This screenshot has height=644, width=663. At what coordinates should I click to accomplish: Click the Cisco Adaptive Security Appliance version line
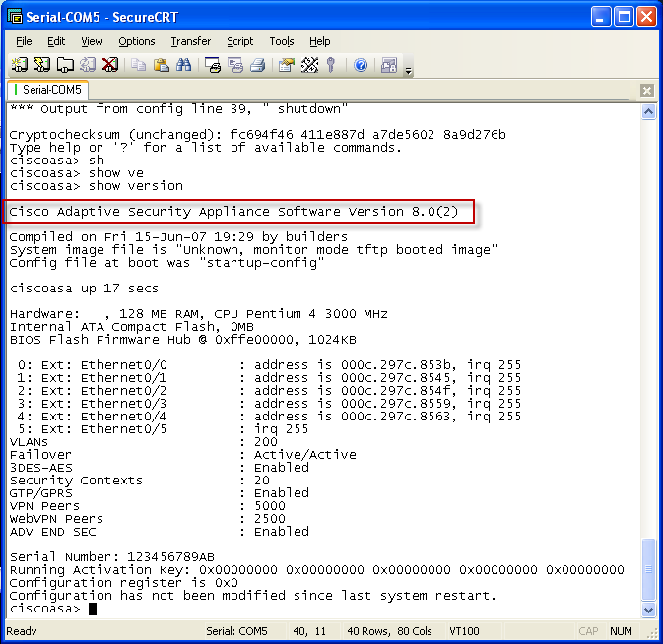point(233,212)
